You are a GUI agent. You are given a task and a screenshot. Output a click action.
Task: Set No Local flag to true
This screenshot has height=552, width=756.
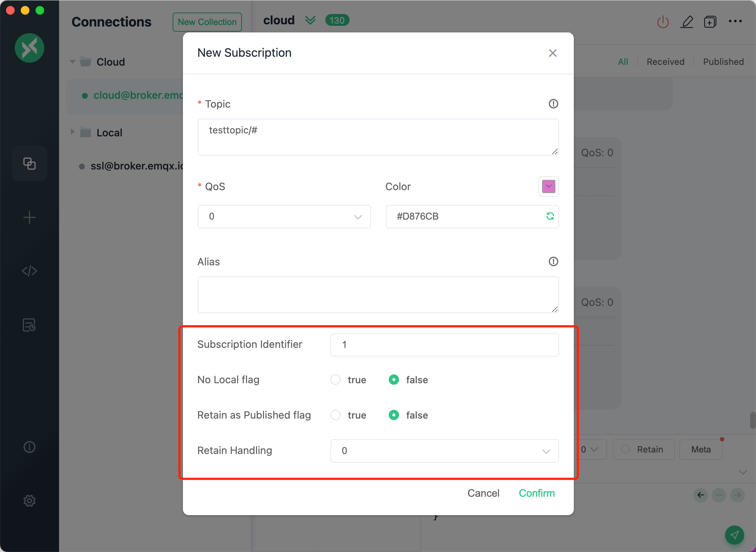[336, 380]
